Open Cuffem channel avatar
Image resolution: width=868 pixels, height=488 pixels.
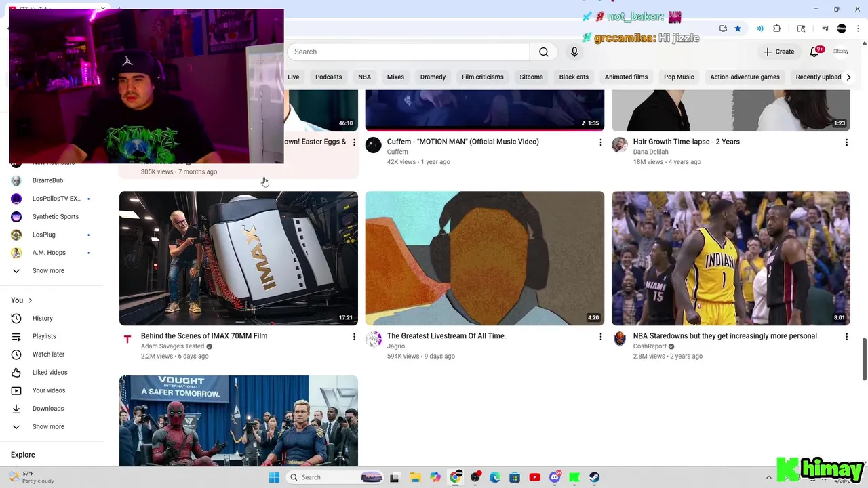374,145
